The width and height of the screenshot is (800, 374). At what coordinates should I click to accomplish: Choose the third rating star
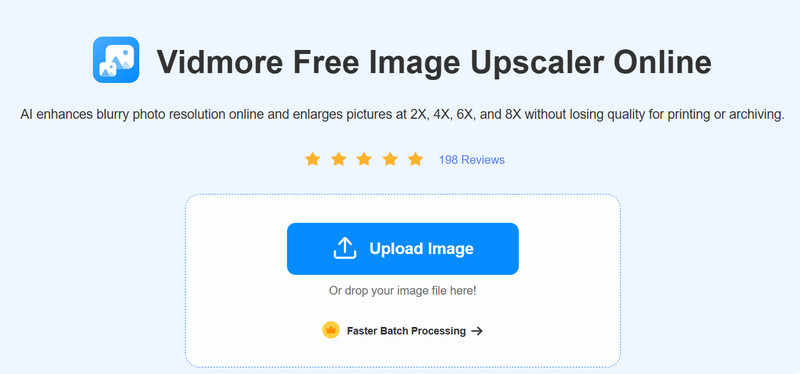click(364, 159)
